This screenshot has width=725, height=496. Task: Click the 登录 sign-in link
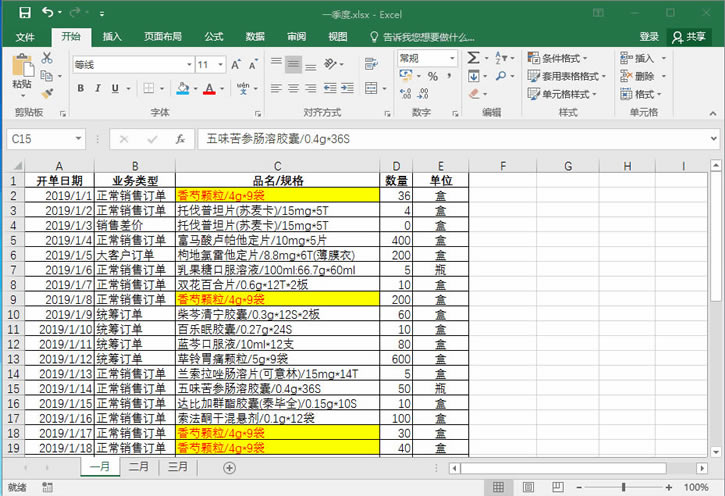[x=649, y=37]
